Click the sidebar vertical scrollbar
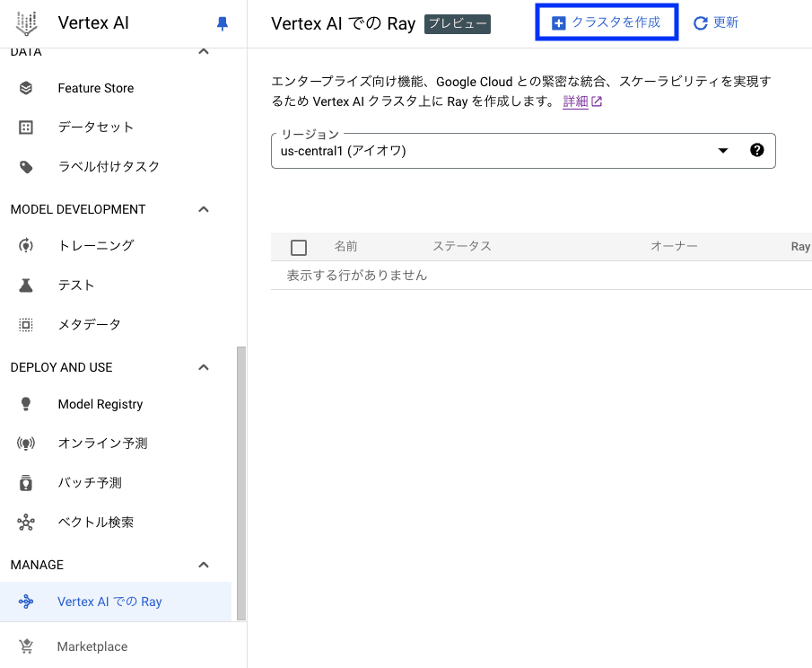812x668 pixels. click(x=240, y=483)
